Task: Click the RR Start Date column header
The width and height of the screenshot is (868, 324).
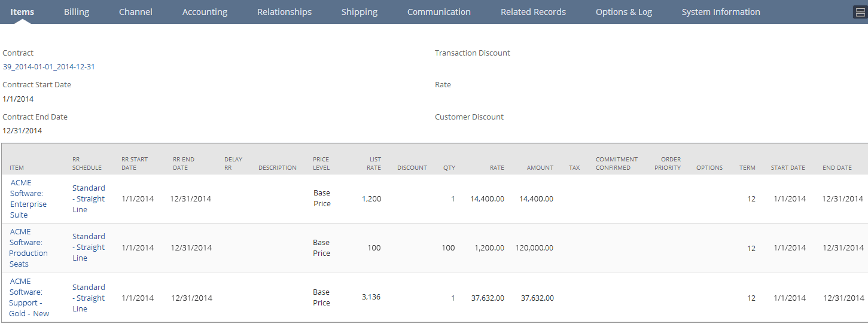Action: pos(135,164)
